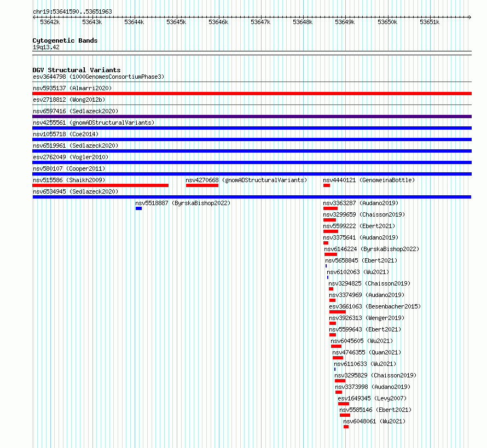Open nsv3363287 (Audano2019) label
Viewport: 487px width, 448px height.
pyautogui.click(x=361, y=203)
